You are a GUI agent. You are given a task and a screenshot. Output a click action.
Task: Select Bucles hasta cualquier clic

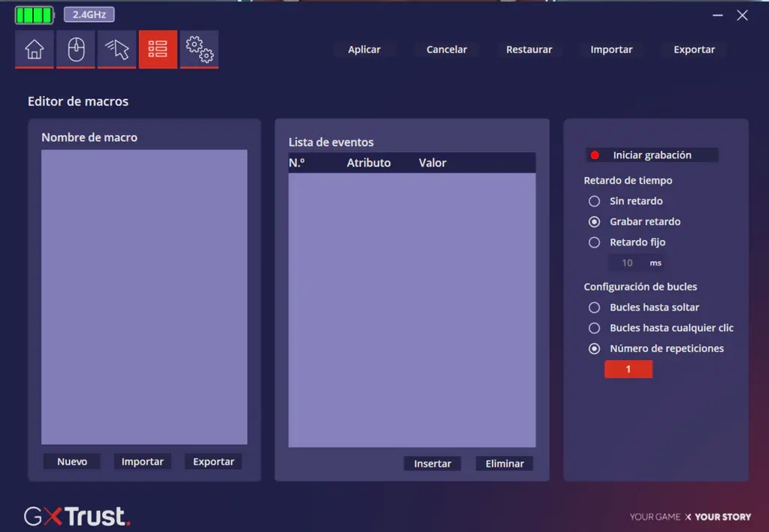click(595, 328)
